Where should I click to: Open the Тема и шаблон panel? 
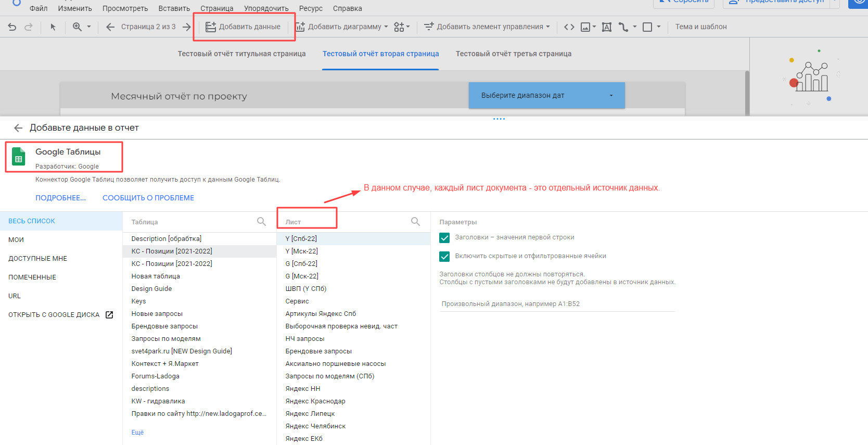(x=701, y=27)
